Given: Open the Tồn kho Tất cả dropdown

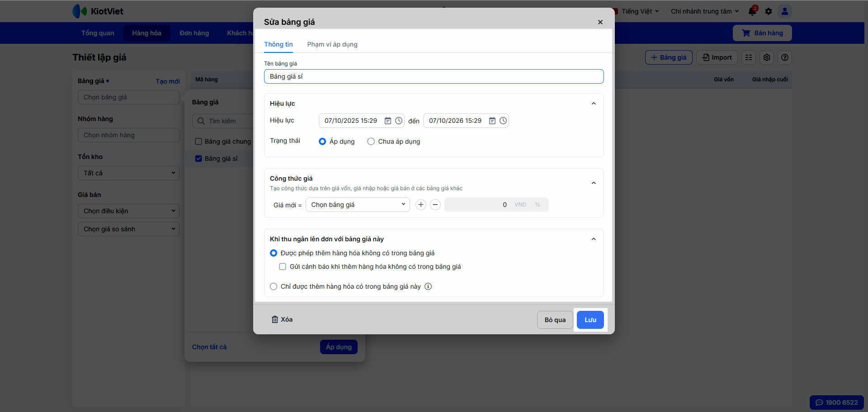Looking at the screenshot, I should click(x=129, y=173).
